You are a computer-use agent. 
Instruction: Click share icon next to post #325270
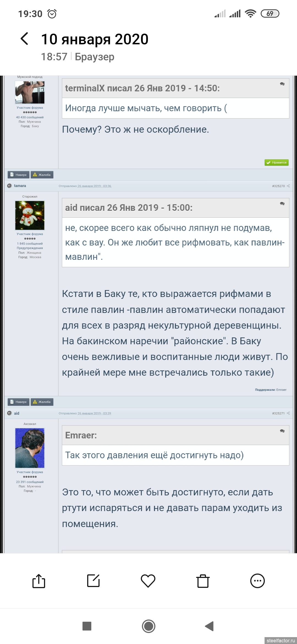tap(288, 186)
